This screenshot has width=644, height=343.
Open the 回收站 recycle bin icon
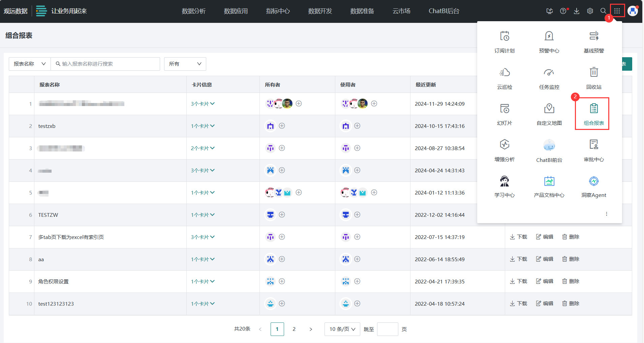click(x=593, y=77)
